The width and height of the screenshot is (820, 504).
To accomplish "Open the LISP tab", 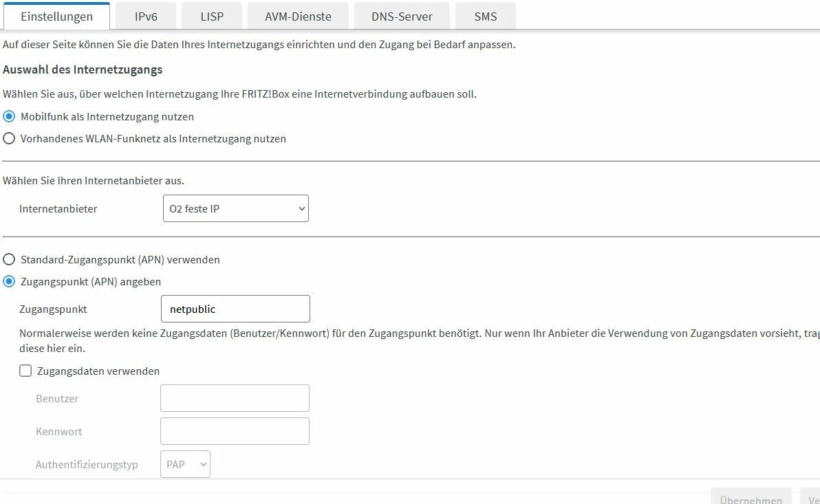I will 212,17.
